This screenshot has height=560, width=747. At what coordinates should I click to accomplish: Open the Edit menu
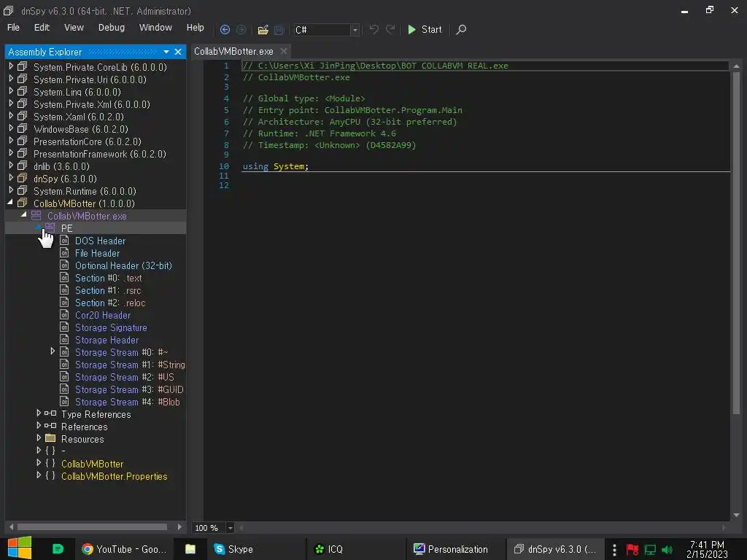[42, 28]
